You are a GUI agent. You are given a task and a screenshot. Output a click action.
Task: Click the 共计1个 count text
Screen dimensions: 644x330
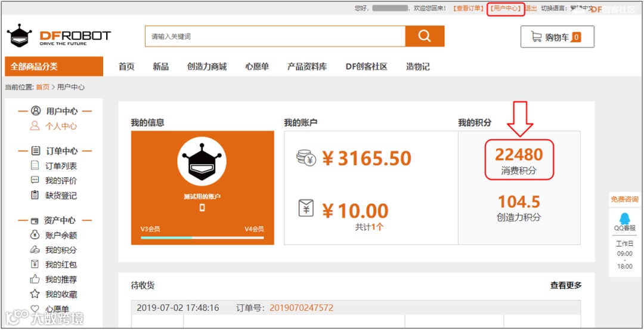(x=369, y=226)
